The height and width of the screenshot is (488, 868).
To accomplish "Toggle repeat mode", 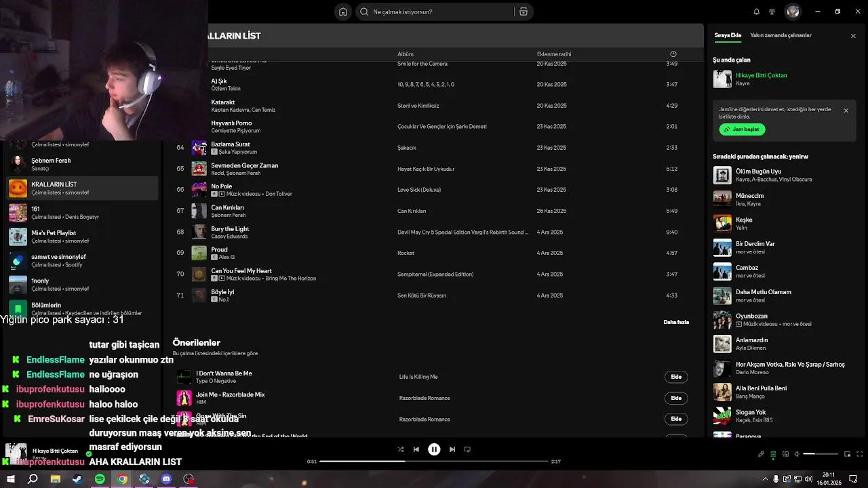I will coord(467,449).
